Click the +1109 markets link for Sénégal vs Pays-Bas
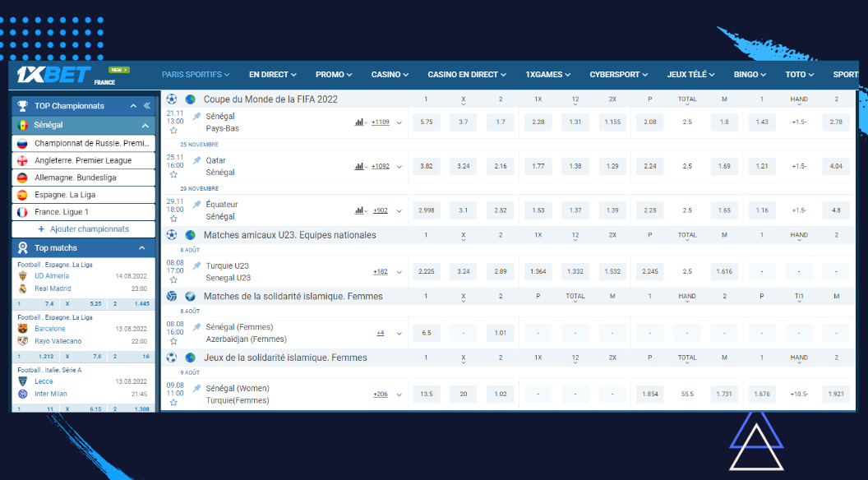 click(x=381, y=122)
